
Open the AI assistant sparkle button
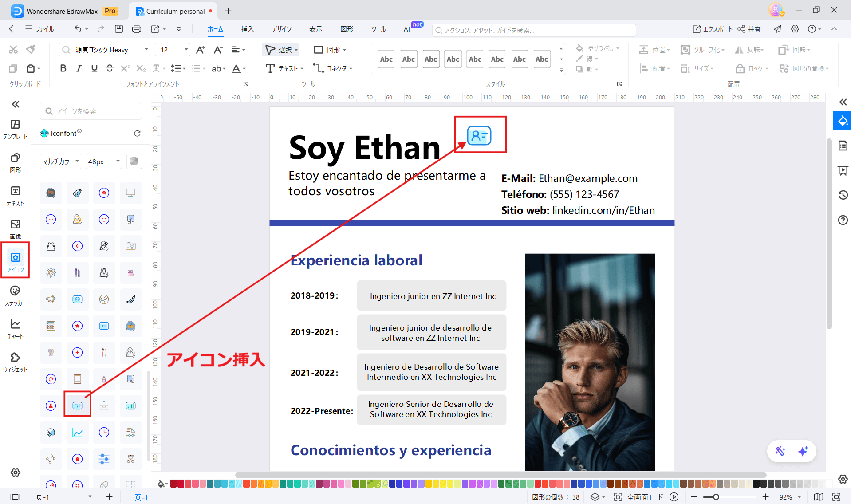point(803,451)
